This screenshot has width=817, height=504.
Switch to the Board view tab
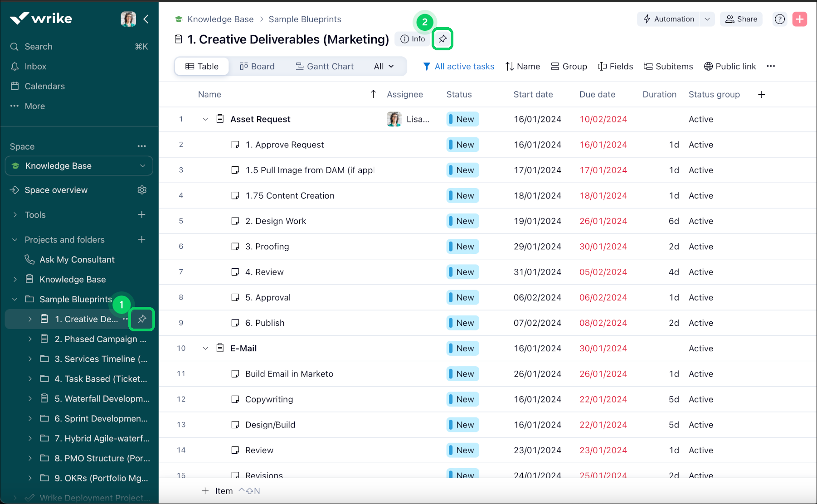pos(257,66)
